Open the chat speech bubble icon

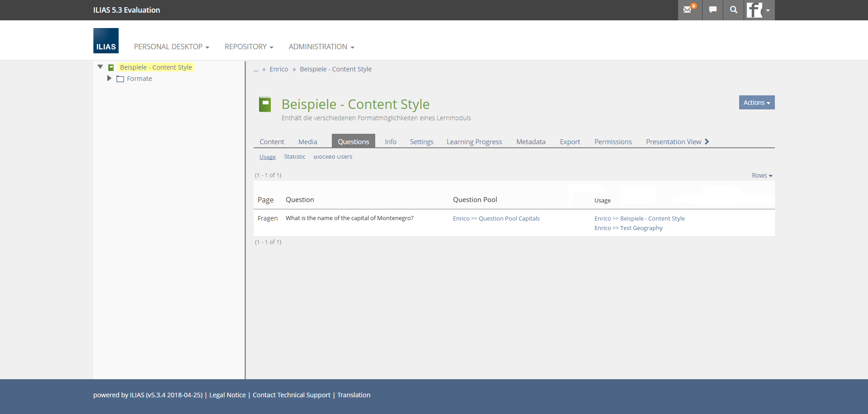712,10
